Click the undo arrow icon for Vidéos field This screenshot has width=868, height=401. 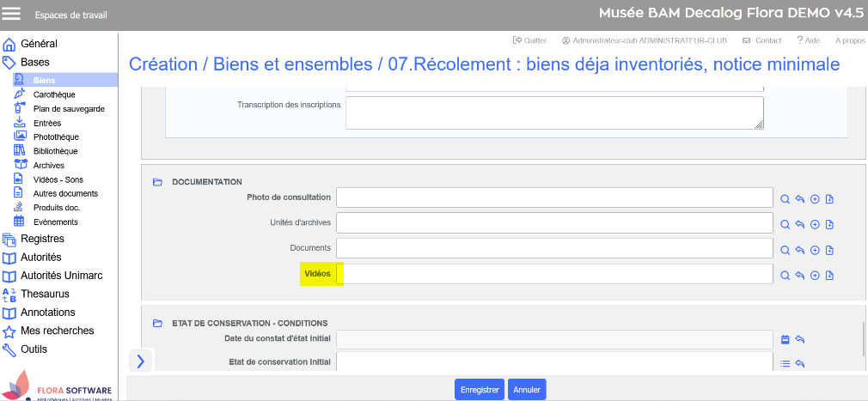(x=799, y=276)
